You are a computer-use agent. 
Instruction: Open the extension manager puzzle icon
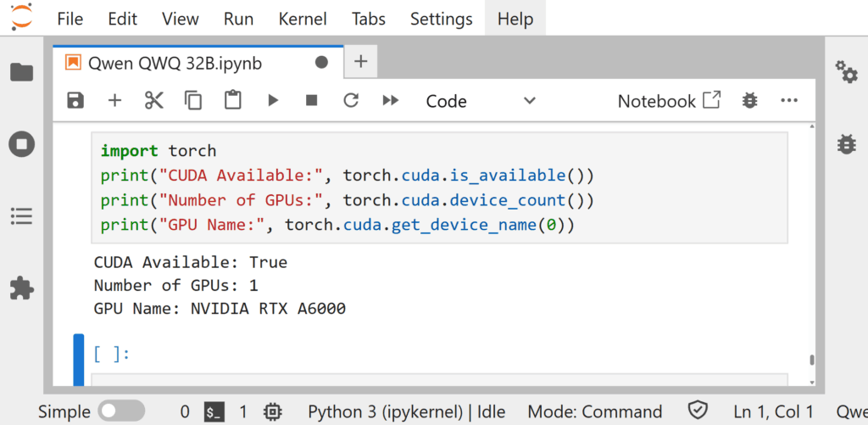(22, 288)
